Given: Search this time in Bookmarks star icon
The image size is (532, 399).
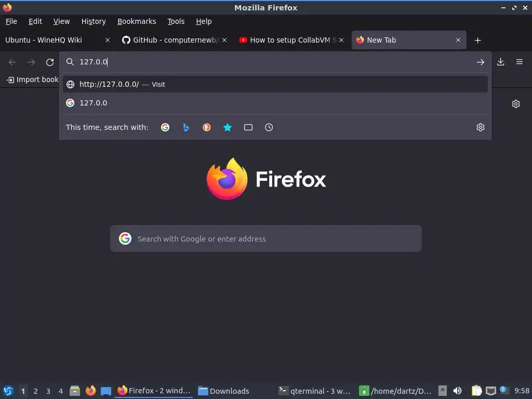Looking at the screenshot, I should 228,127.
